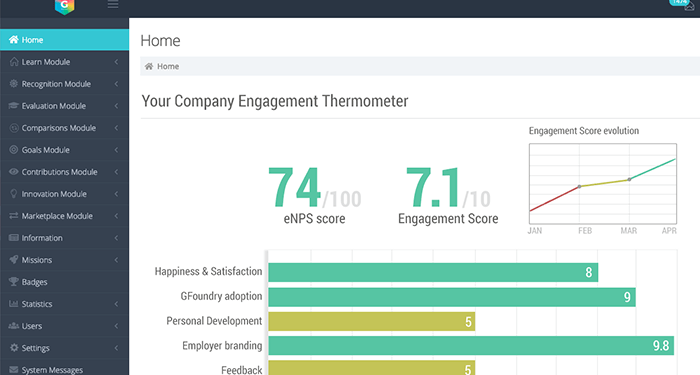Click the Settings gear icon

tap(14, 347)
